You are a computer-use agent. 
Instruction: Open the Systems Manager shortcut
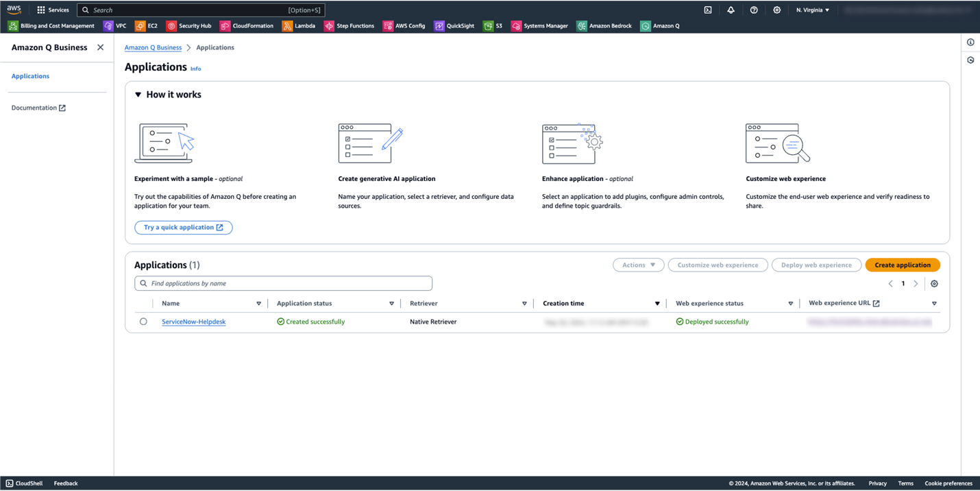(x=540, y=26)
